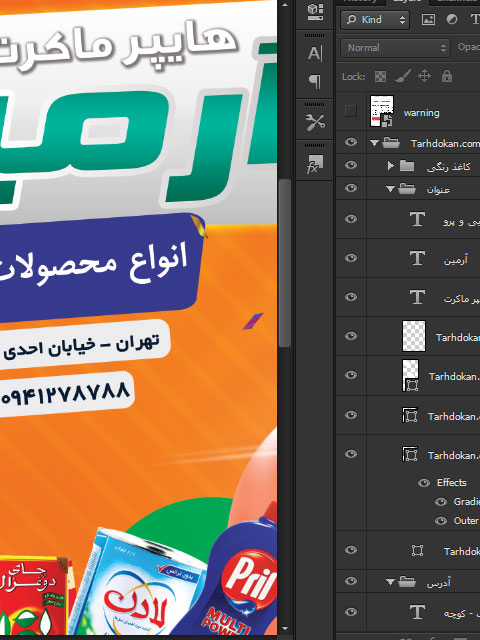Collapse the Tarhdokan.com group
The image size is (480, 640).
(x=375, y=143)
